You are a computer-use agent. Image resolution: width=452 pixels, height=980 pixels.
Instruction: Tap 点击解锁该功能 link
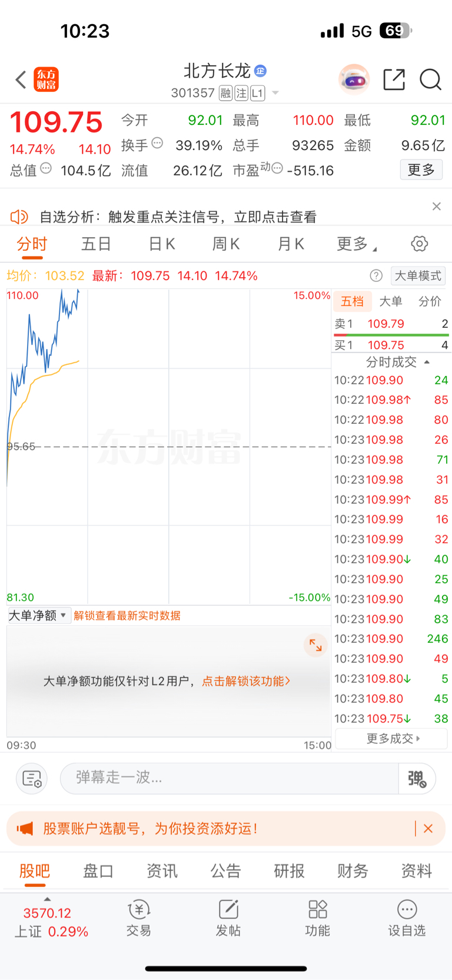point(246,681)
